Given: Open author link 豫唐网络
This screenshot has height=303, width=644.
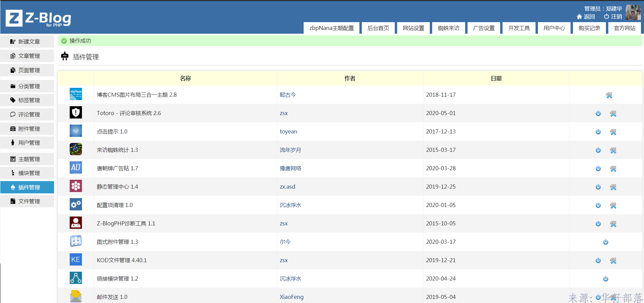Looking at the screenshot, I should [x=290, y=168].
